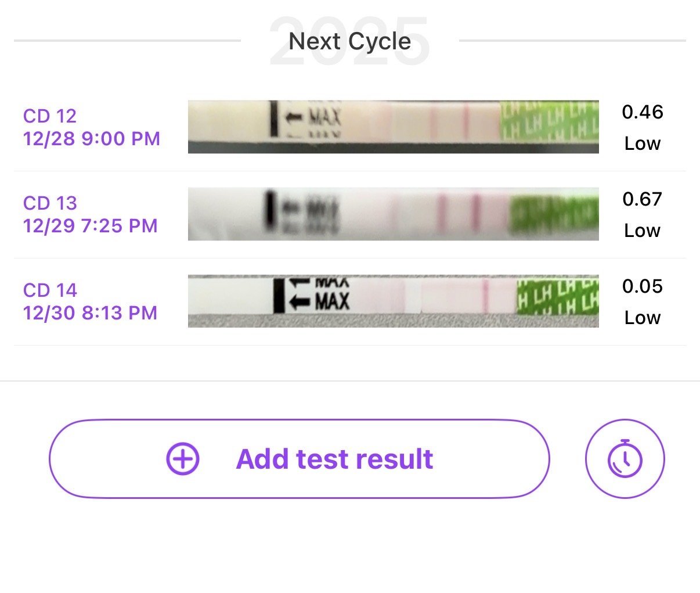The width and height of the screenshot is (700, 593).
Task: Click the Low status under 0.46
Action: click(642, 143)
